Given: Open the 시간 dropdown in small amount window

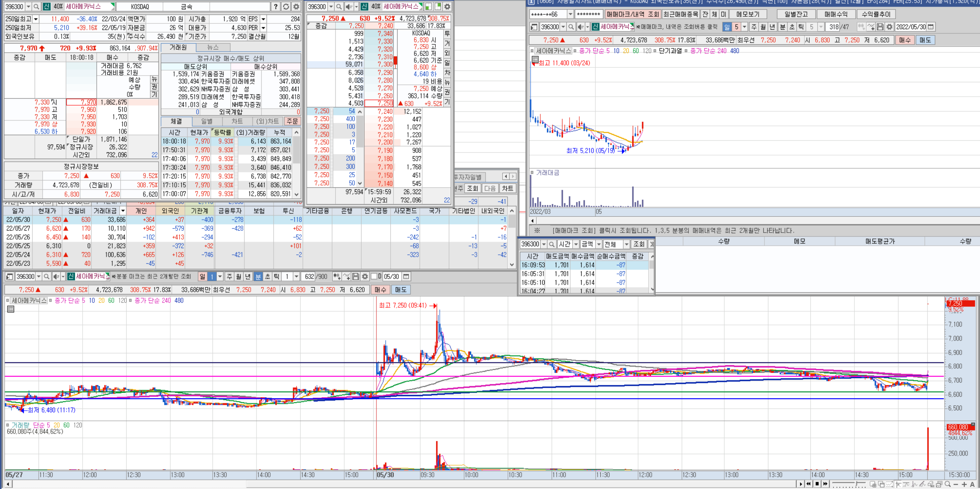Looking at the screenshot, I should click(x=576, y=244).
